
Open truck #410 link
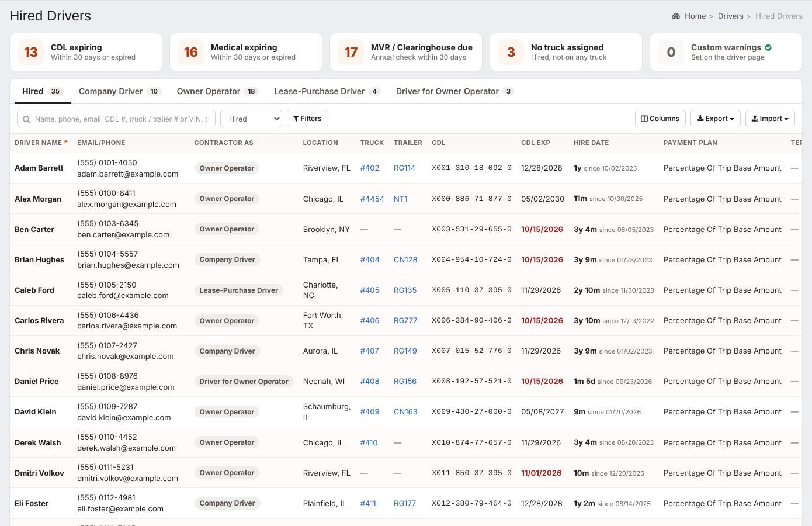coord(369,442)
